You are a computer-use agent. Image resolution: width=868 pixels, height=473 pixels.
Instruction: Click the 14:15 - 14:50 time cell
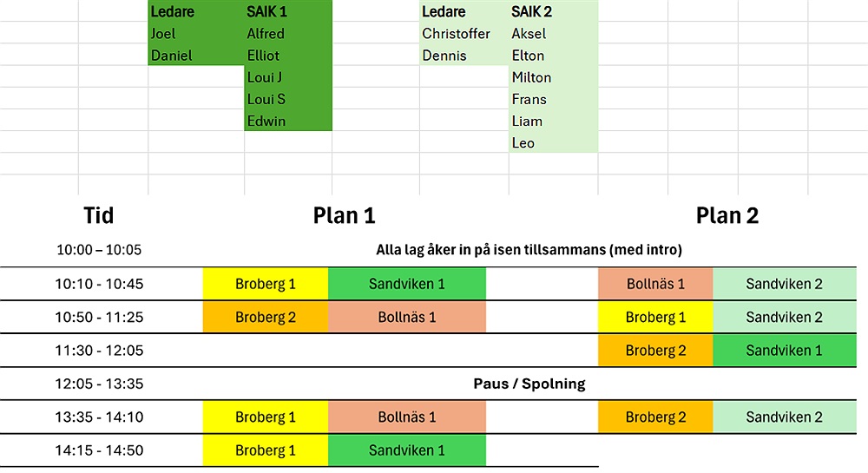(x=99, y=450)
